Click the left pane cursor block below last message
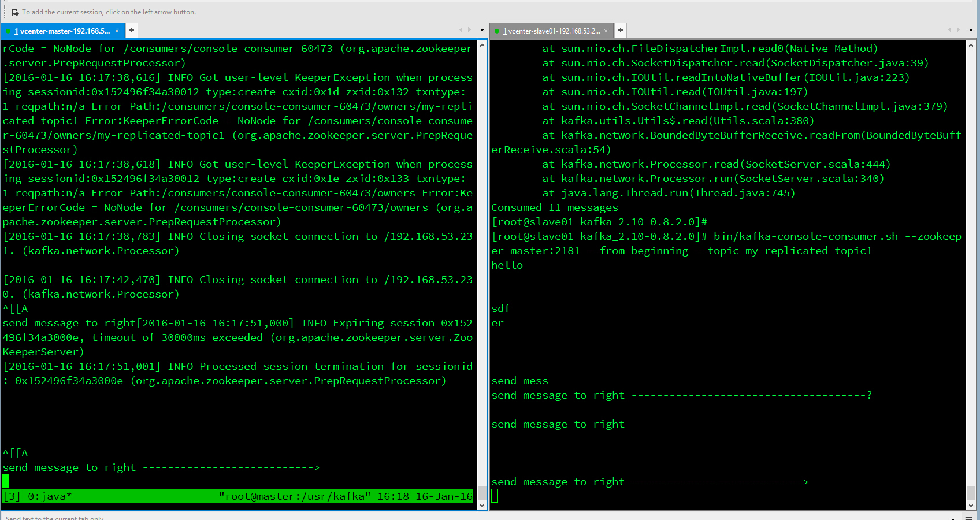980x520 pixels. (x=6, y=481)
